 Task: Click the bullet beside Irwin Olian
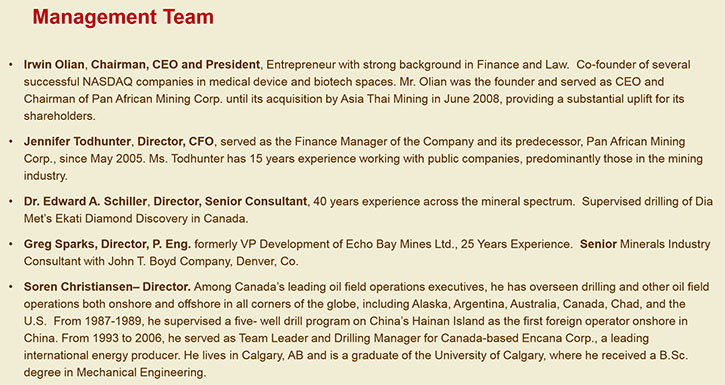point(11,65)
